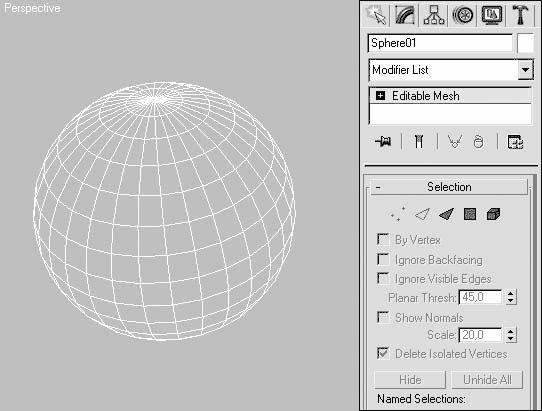Toggle Delete Isolated Vertices checkbox
Screen dimensions: 542x411
coord(383,353)
